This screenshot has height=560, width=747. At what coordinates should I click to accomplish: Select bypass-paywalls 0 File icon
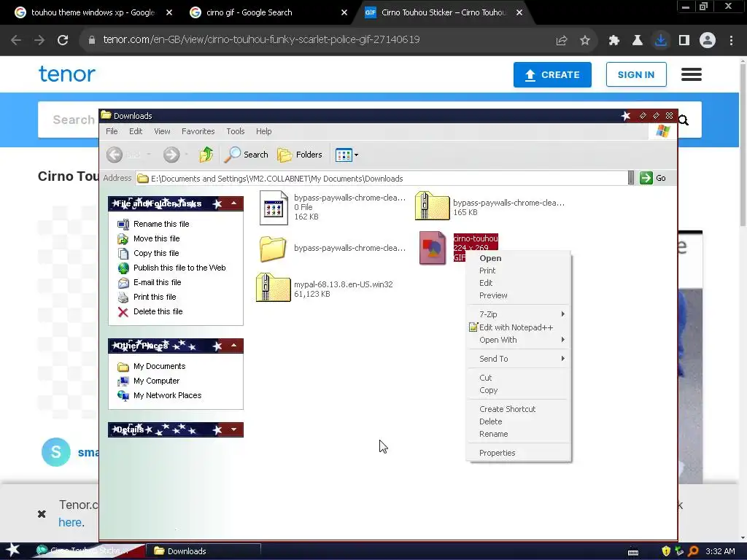[274, 208]
